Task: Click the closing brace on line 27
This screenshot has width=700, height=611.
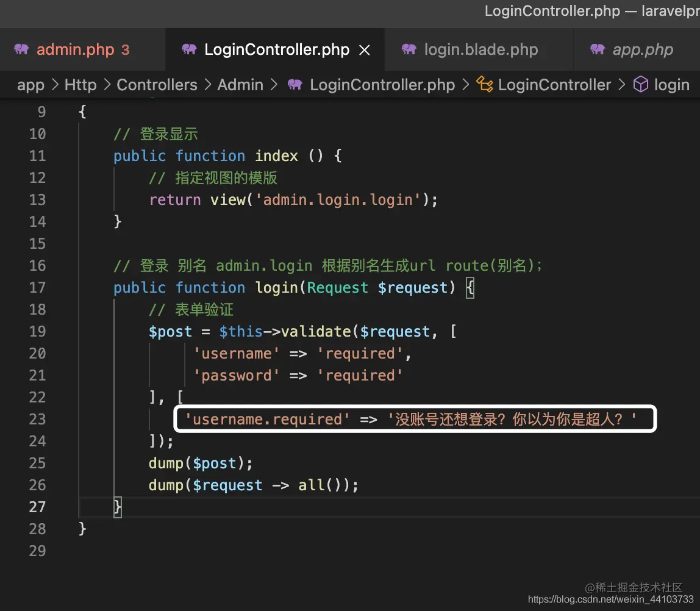Action: pyautogui.click(x=118, y=507)
